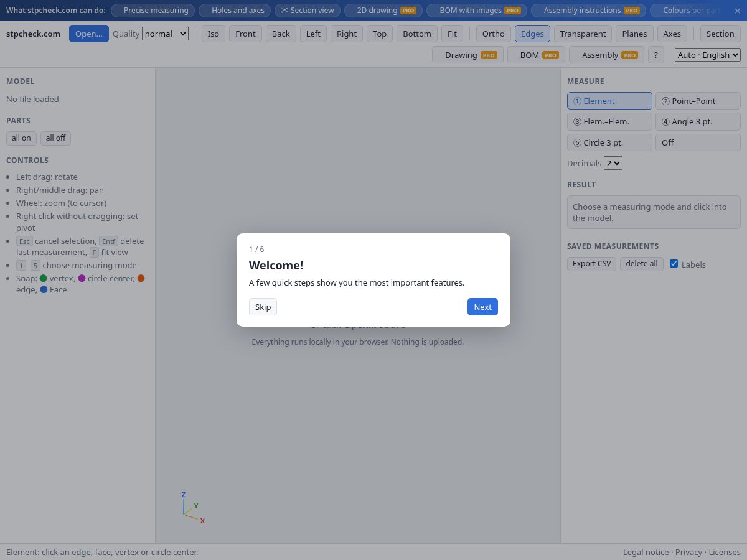Open the BOM PRO feature
747x560 pixels.
536,55
